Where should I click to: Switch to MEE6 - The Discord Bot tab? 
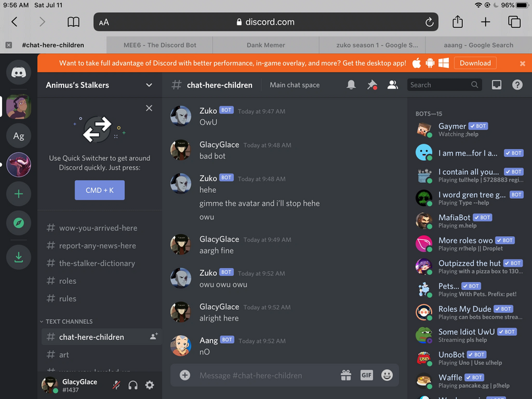160,45
